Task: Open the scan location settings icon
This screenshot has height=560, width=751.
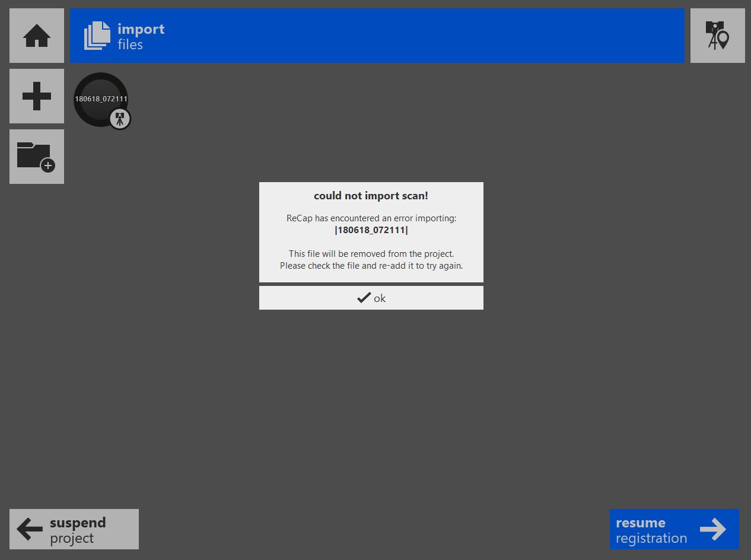Action: (717, 36)
